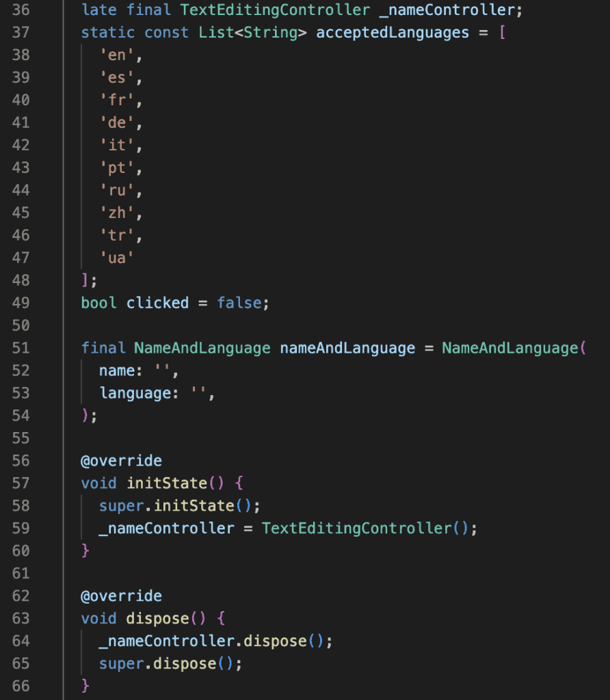Click the 'fr' string literal
The width and height of the screenshot is (610, 700).
point(116,100)
